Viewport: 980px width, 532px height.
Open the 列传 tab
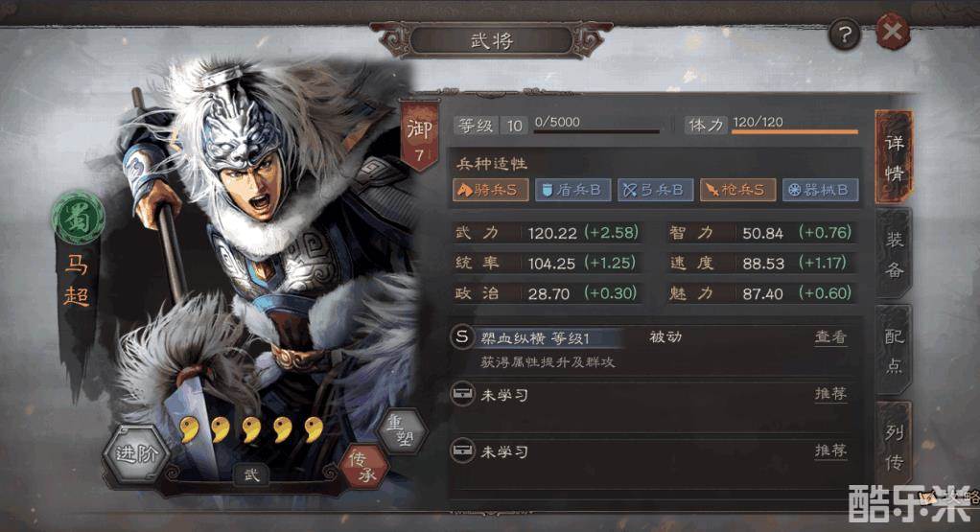[x=894, y=447]
